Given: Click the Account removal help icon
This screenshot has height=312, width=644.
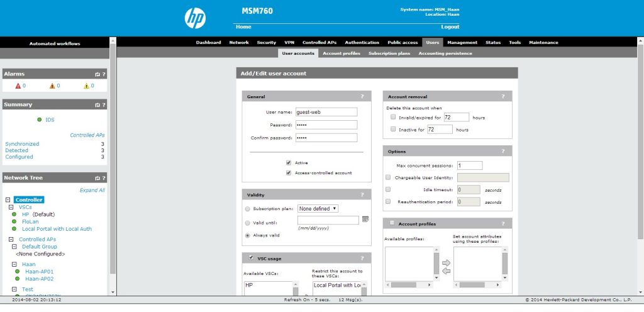Looking at the screenshot, I should point(503,96).
